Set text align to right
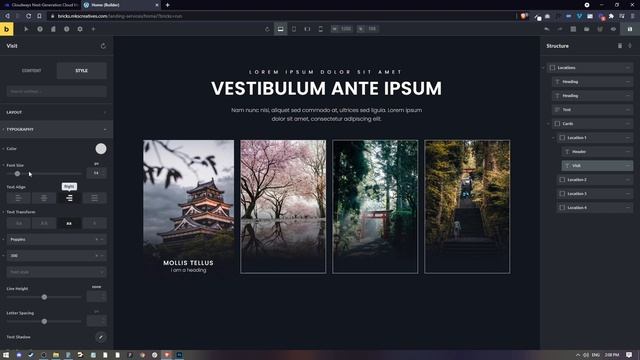This screenshot has height=360, width=640. [69, 198]
